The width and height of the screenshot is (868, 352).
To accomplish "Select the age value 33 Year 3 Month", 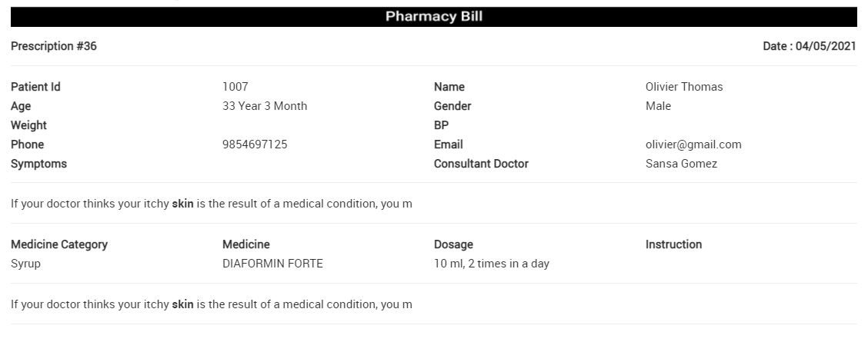I will click(265, 106).
